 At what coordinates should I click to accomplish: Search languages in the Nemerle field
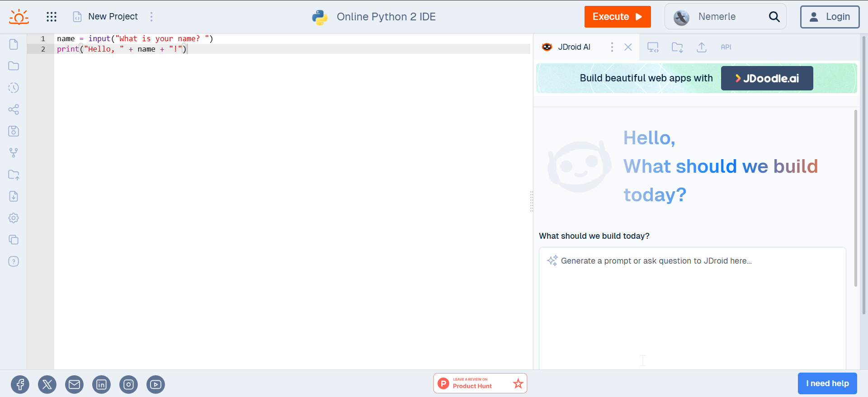coord(725,17)
